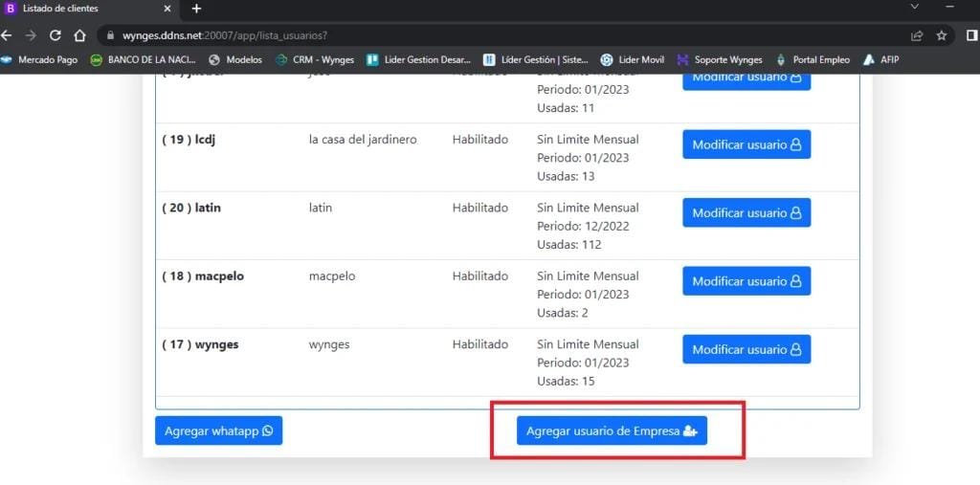Open the Soporte Wynges bookmark

pos(720,59)
